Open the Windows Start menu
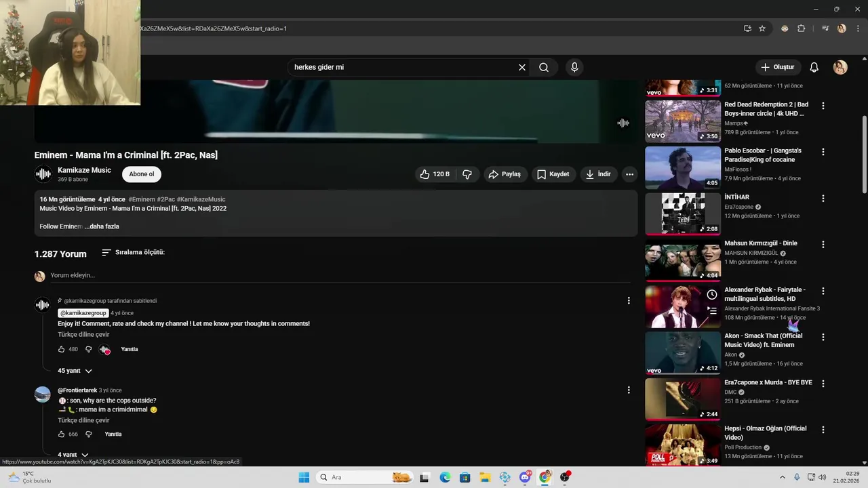The image size is (868, 488). point(304,477)
